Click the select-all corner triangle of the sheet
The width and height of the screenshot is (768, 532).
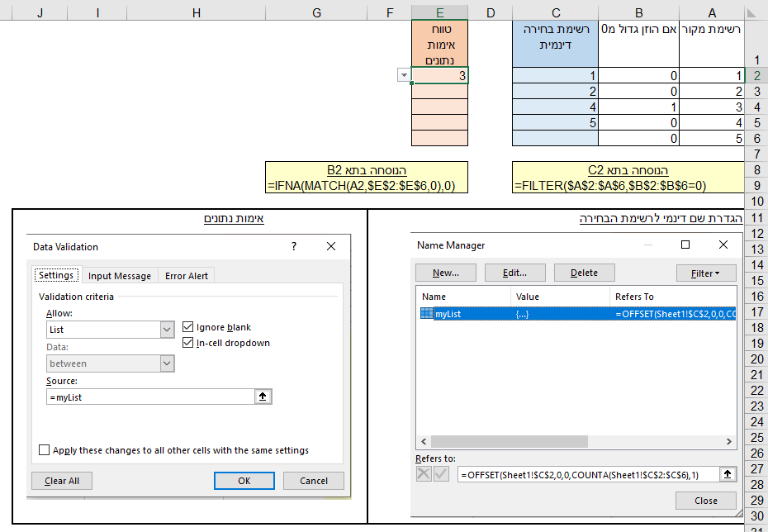click(751, 13)
